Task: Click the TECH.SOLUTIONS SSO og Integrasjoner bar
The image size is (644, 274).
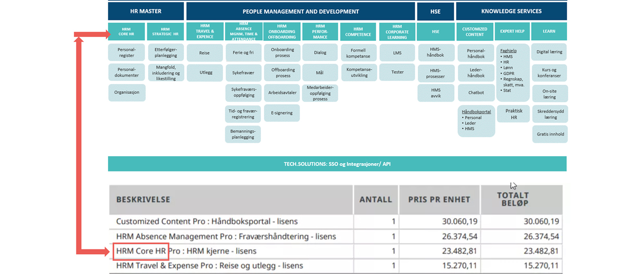Action: pyautogui.click(x=337, y=164)
